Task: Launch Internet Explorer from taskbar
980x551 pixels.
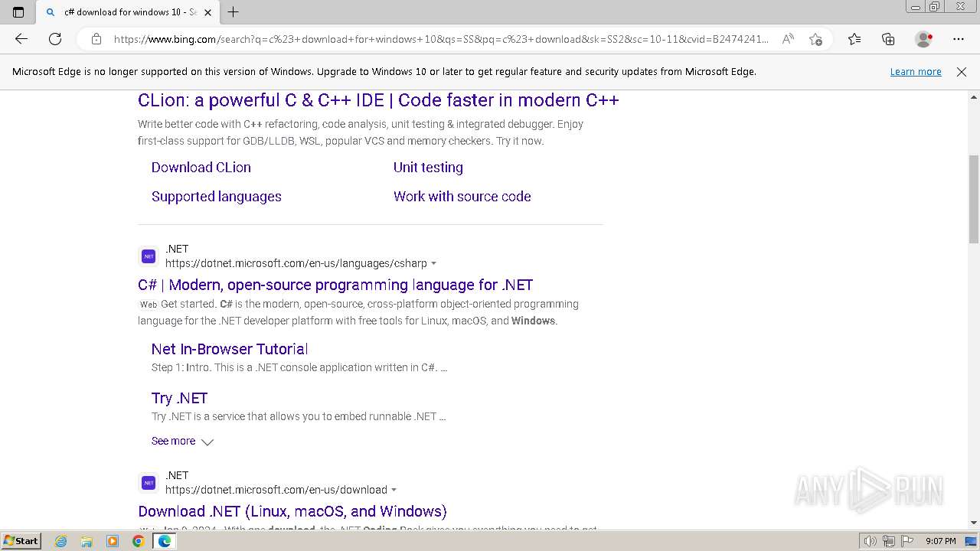Action: tap(61, 541)
